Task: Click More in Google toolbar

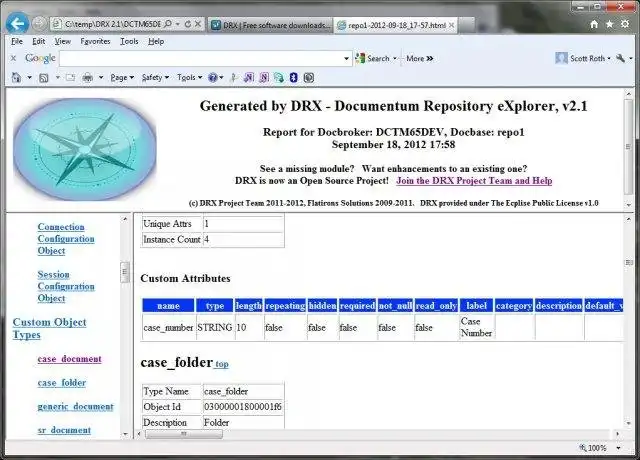Action: point(419,58)
